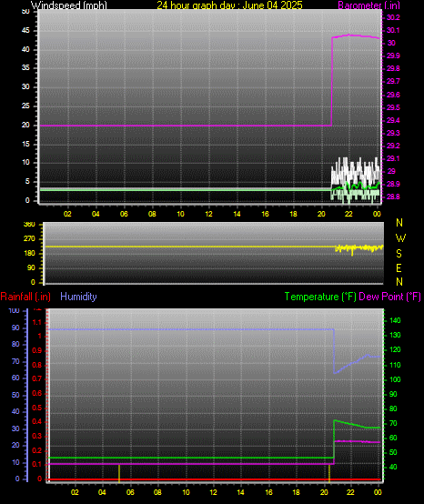
Task: Click the 'Rainfall (.in)' legend label
Action: pyautogui.click(x=25, y=297)
